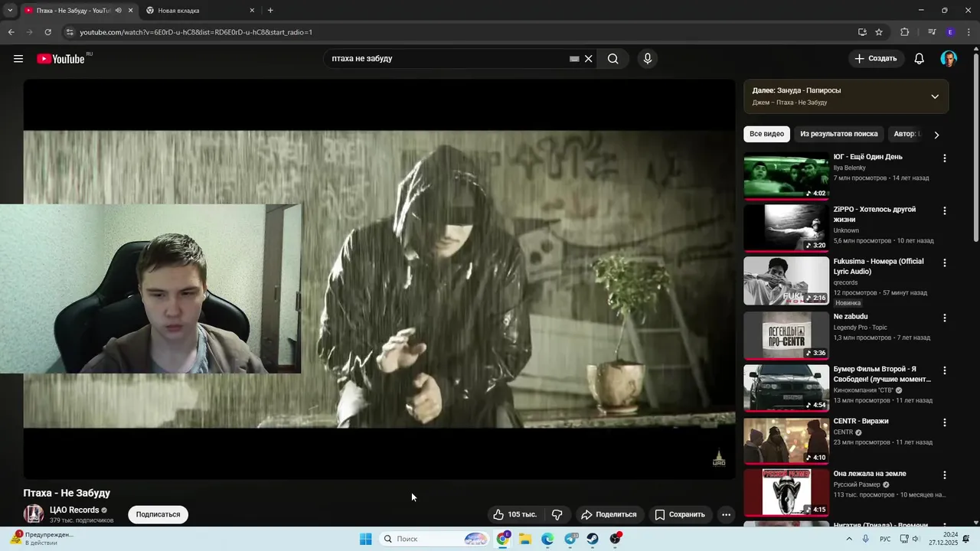Open options for Ne zabudu video
Image resolution: width=980 pixels, height=551 pixels.
(x=944, y=318)
